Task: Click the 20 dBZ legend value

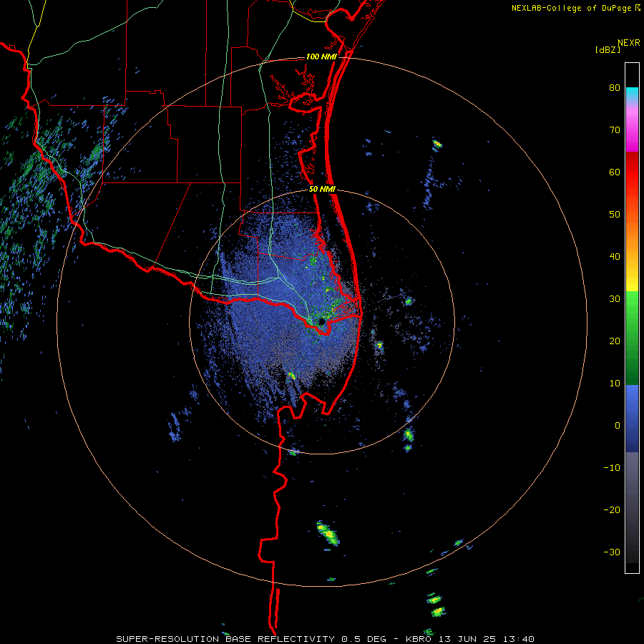Action: click(x=615, y=341)
